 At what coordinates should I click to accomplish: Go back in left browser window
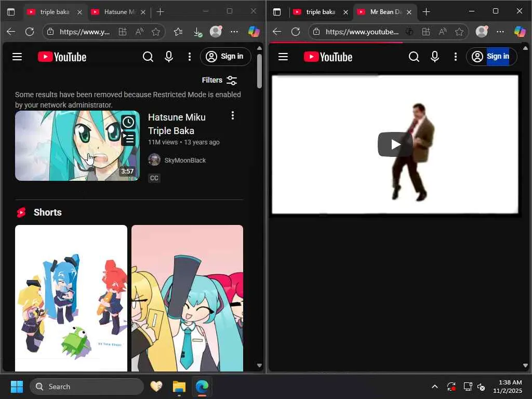click(11, 32)
